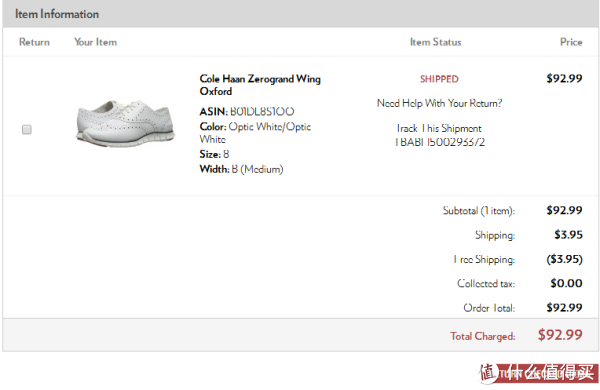Click the Collected tax label

pyautogui.click(x=486, y=284)
